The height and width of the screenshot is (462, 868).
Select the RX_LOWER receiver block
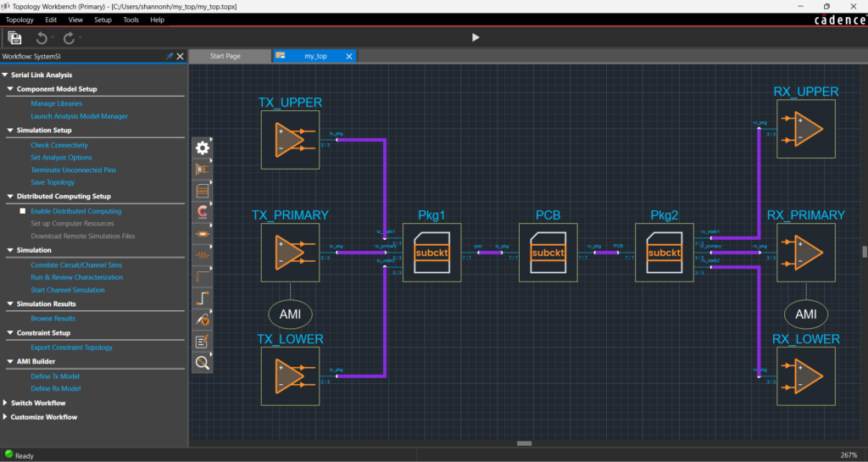click(806, 376)
